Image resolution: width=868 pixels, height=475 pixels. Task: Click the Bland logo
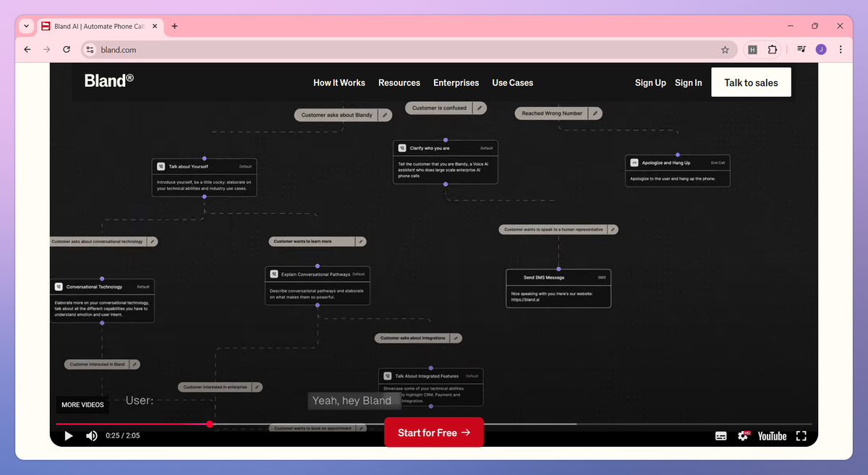109,81
